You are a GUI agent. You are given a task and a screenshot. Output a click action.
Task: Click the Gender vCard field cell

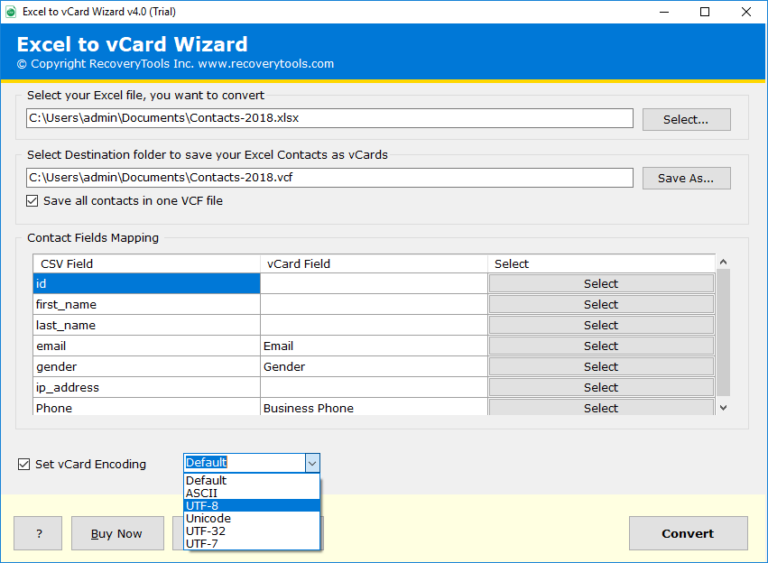coord(374,367)
